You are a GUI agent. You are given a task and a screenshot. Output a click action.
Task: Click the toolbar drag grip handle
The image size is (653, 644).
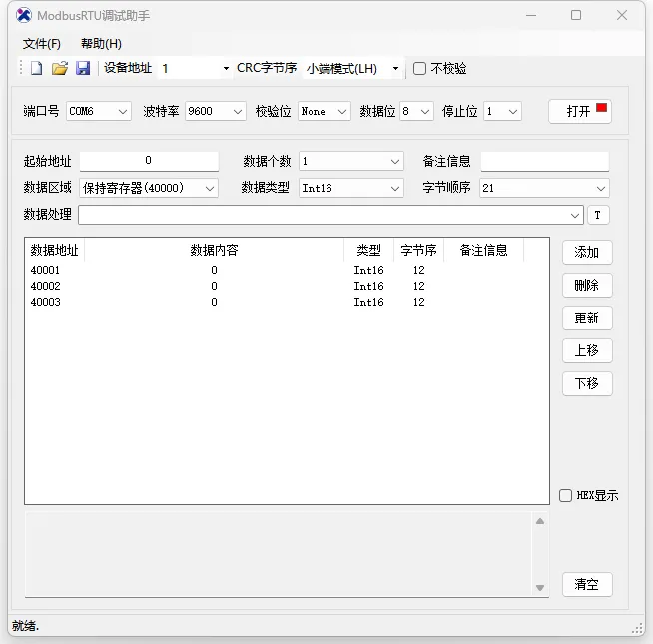pyautogui.click(x=21, y=68)
